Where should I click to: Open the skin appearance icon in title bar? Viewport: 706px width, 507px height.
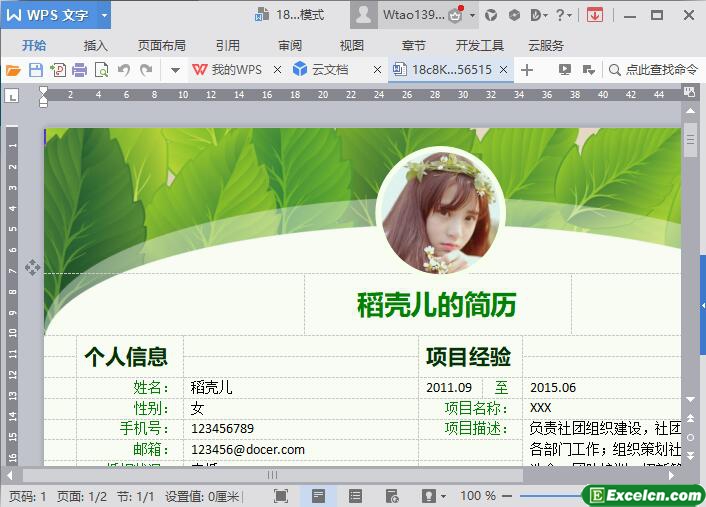click(491, 15)
